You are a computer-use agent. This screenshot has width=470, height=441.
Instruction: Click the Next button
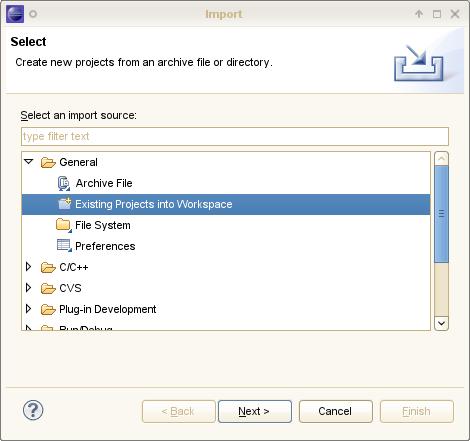click(255, 411)
